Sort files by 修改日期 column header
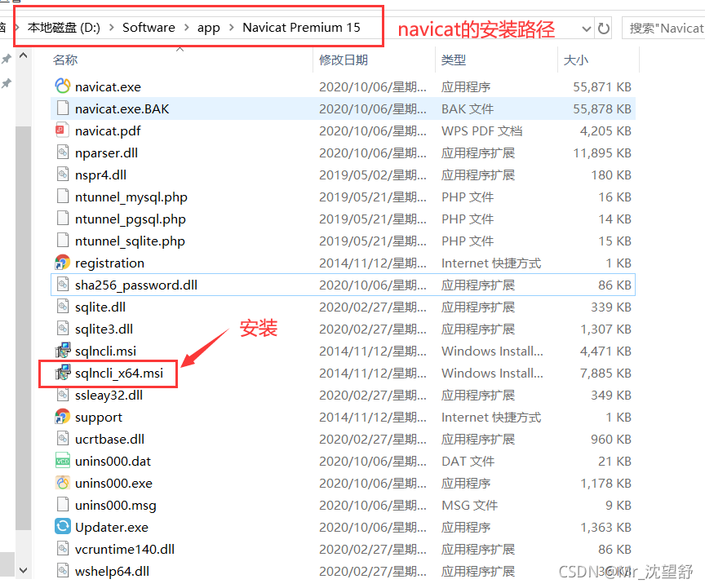Image resolution: width=705 pixels, height=588 pixels. click(x=344, y=60)
